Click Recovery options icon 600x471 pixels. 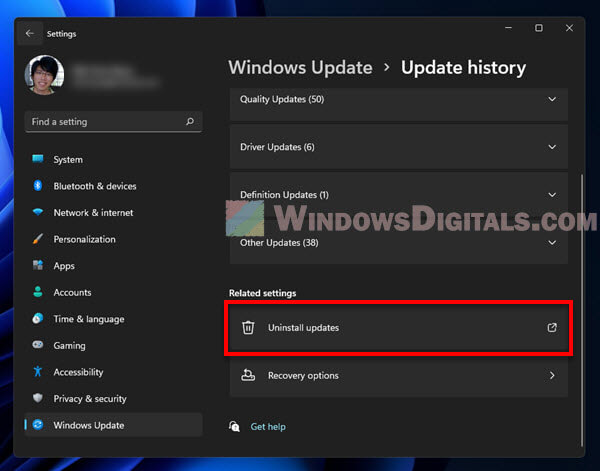pos(248,375)
